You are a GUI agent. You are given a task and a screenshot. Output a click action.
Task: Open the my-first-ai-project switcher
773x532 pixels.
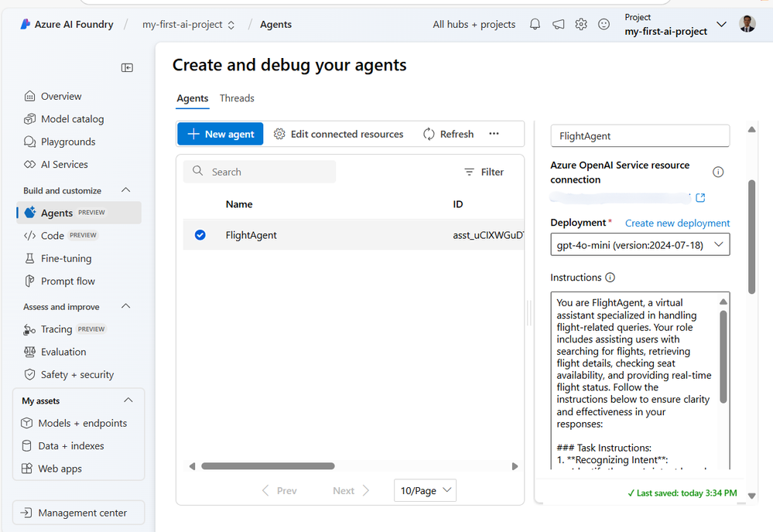point(188,25)
